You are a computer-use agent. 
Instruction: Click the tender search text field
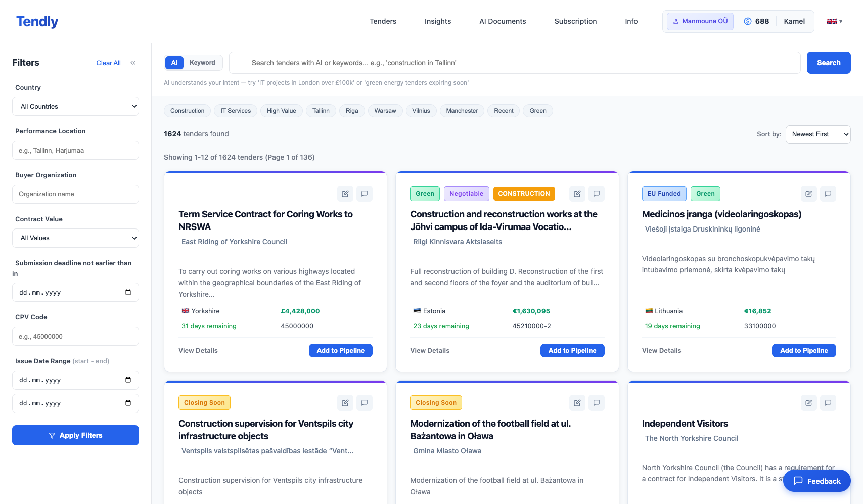pyautogui.click(x=515, y=63)
